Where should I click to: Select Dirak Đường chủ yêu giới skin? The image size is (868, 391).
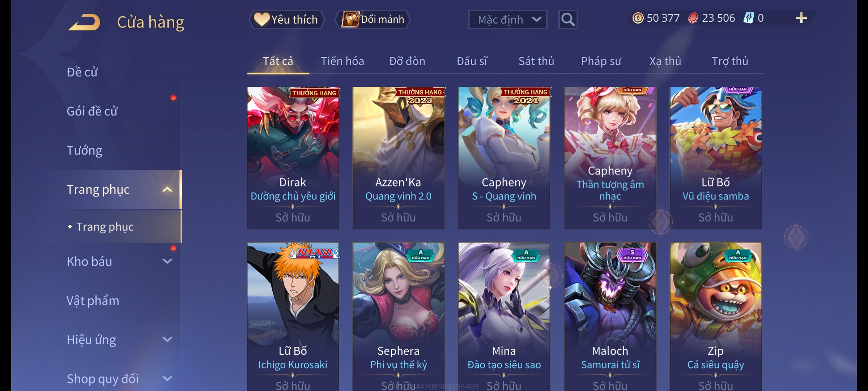293,158
